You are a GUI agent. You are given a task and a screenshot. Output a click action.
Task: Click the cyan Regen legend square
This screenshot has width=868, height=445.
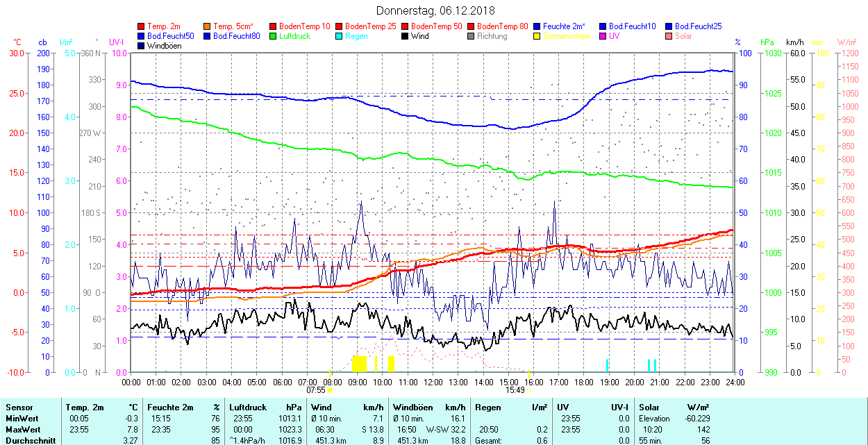[339, 36]
